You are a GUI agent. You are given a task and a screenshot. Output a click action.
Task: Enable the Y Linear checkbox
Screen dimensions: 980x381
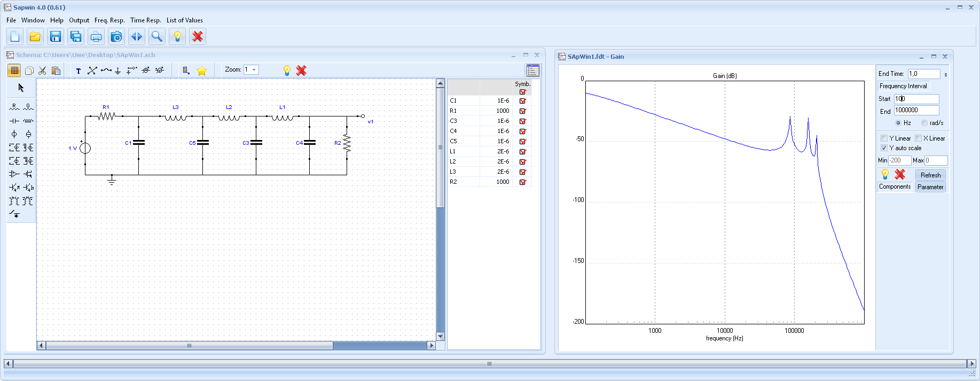tap(884, 138)
